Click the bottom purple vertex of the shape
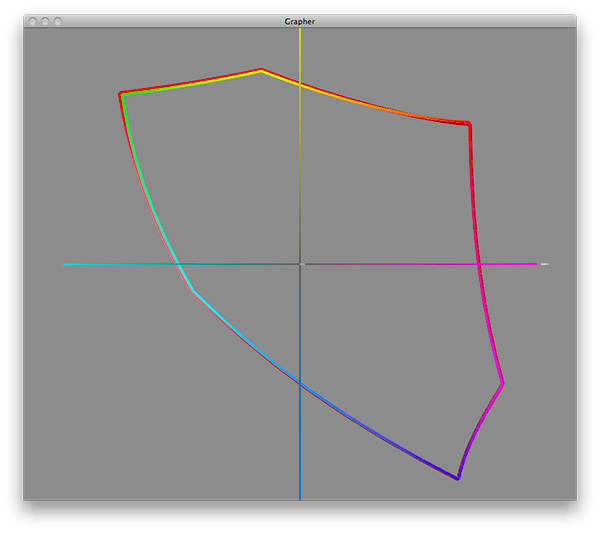 (x=457, y=479)
